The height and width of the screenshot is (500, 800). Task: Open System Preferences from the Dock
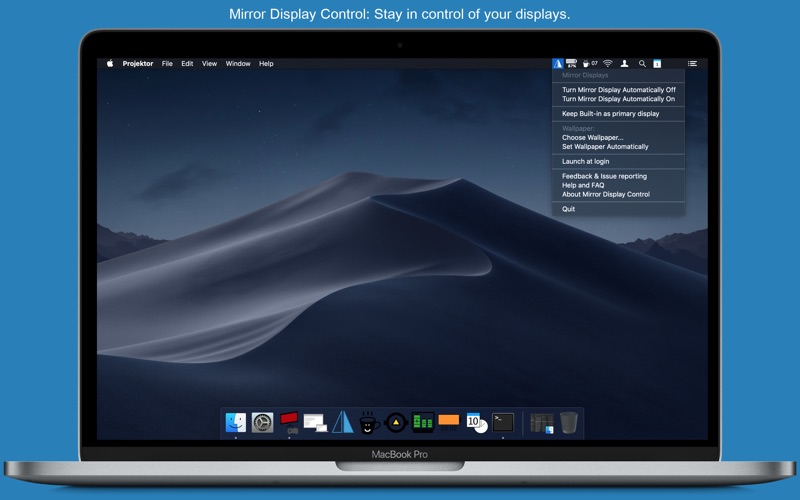point(262,422)
